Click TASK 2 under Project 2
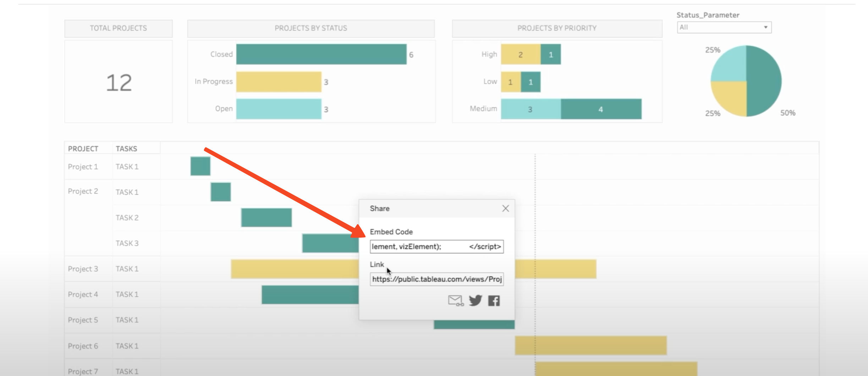The height and width of the screenshot is (376, 868). [x=127, y=217]
